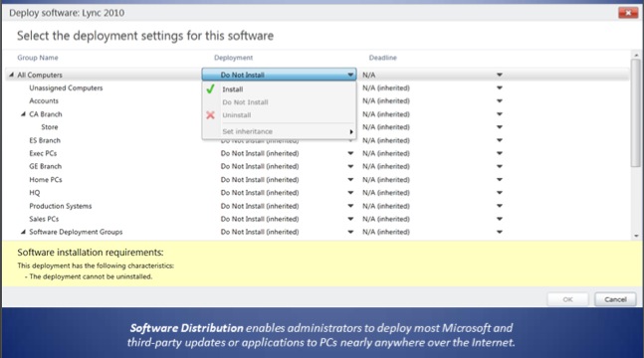Click HQ row N/A (inherited) deadline value
The height and width of the screenshot is (358, 644).
(386, 193)
